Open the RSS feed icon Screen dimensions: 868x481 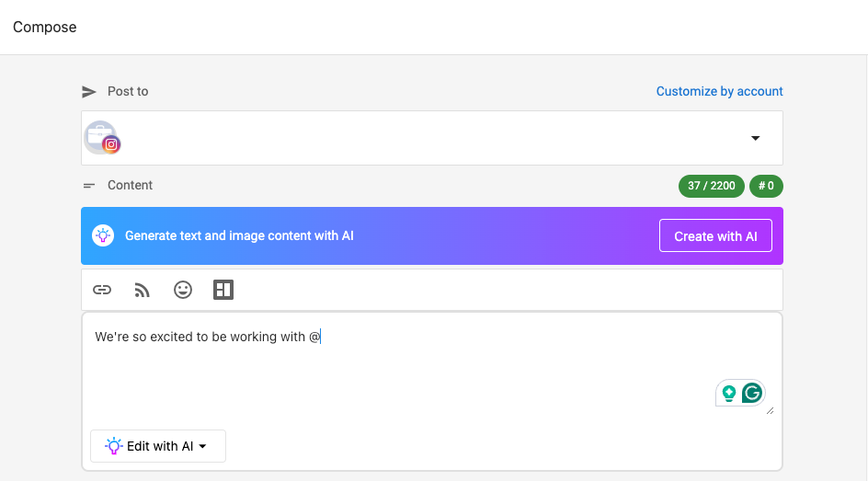click(x=143, y=290)
